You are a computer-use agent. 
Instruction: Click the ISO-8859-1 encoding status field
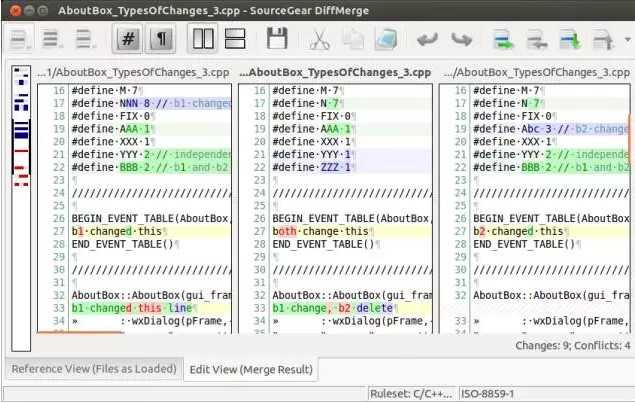488,394
